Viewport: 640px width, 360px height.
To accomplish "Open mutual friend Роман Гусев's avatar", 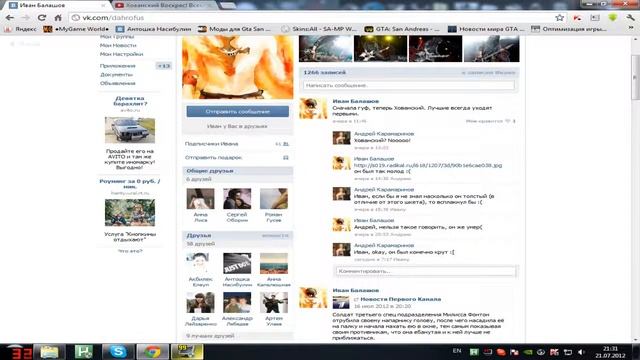I will [274, 198].
